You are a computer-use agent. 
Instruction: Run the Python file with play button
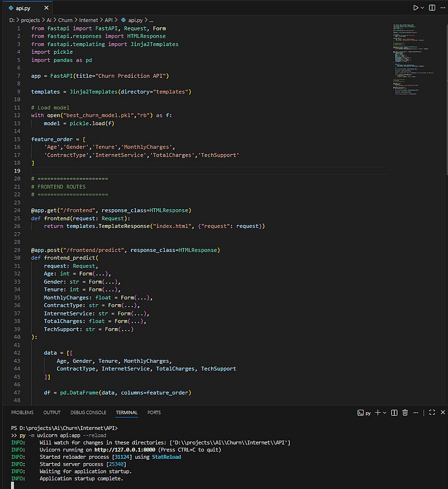416,8
